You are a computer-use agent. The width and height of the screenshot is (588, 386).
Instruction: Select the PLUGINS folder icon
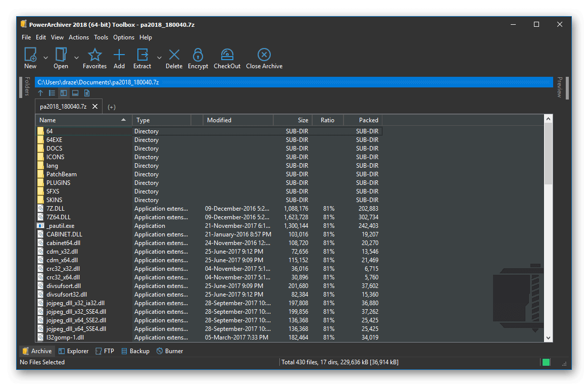pyautogui.click(x=40, y=183)
